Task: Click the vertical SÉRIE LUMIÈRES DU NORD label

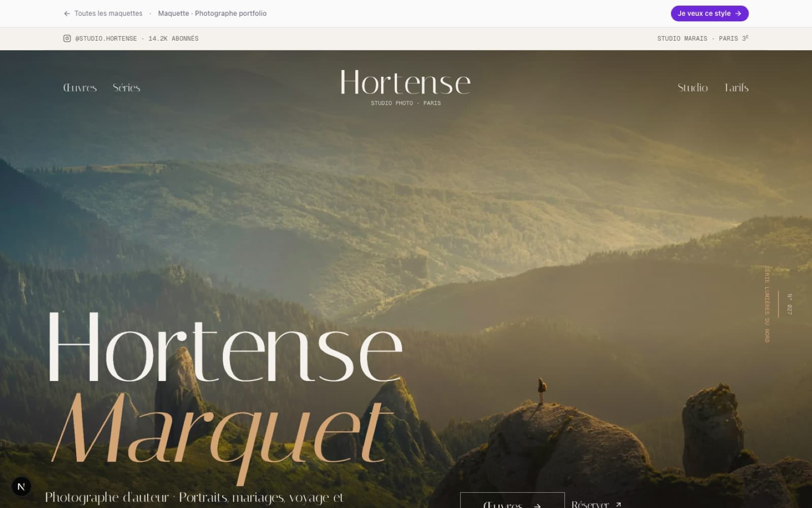Action: [x=767, y=304]
